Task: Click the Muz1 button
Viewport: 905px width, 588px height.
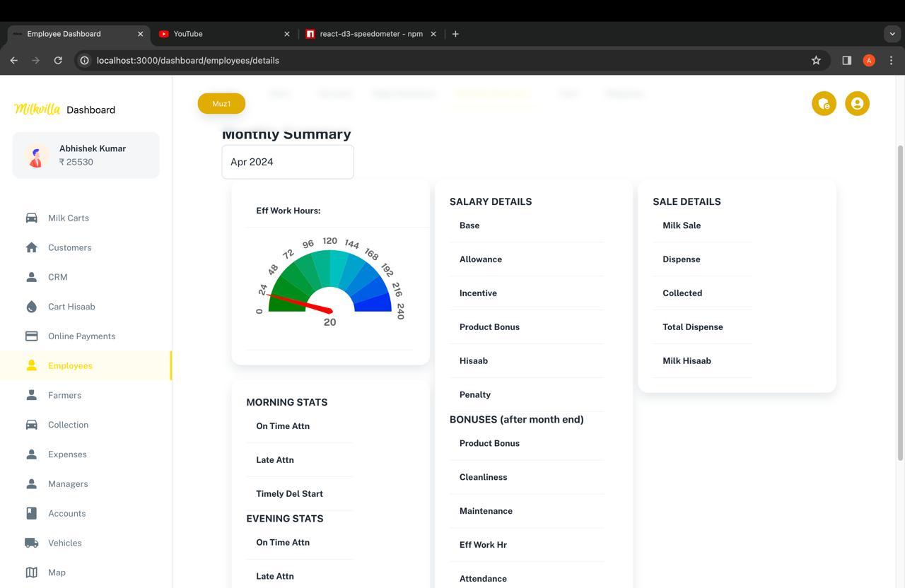Action: click(x=221, y=103)
